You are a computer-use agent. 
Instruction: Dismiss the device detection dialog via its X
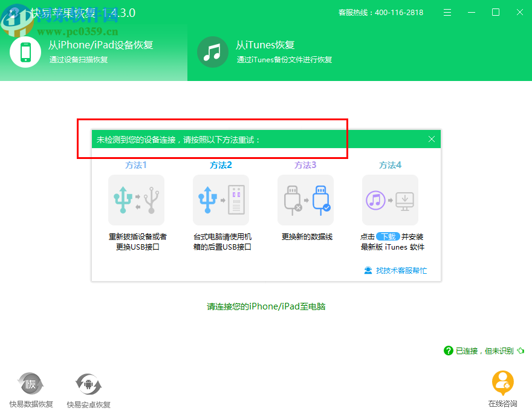(x=432, y=139)
